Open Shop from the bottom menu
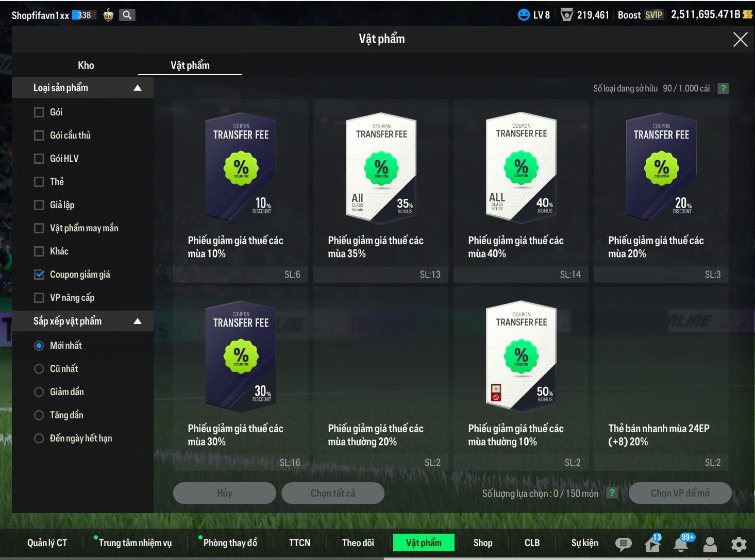Screen dimensions: 755x560 tap(483, 543)
